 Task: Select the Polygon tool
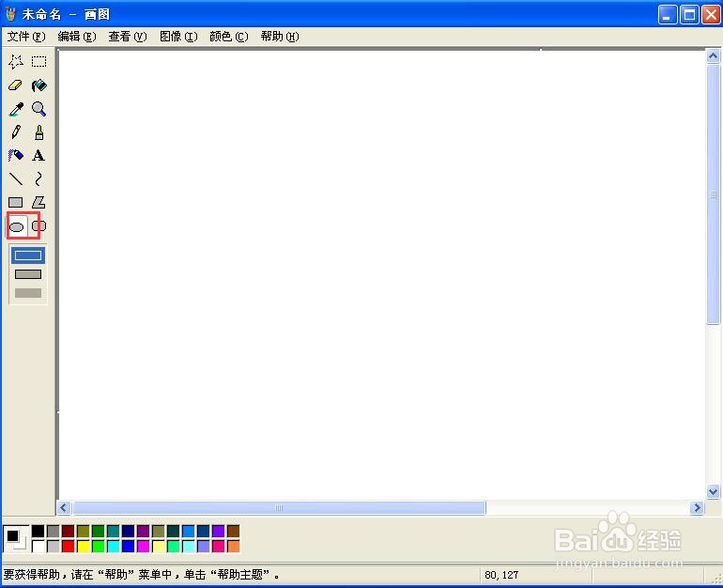(39, 203)
